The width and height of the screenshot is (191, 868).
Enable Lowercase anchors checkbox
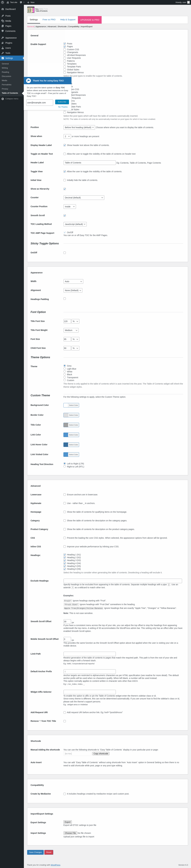point(65,495)
